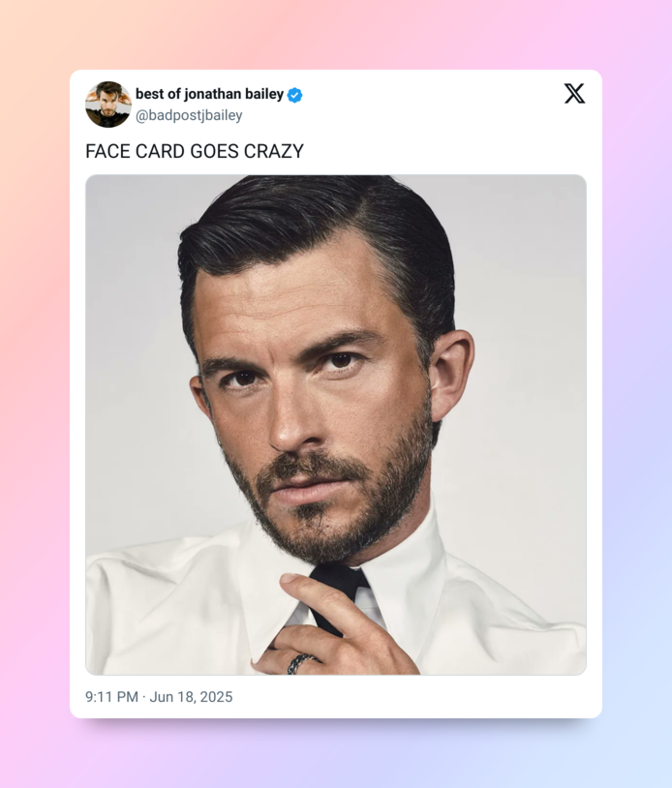Click the ring on the finger in photo
This screenshot has width=672, height=788.
(x=301, y=662)
